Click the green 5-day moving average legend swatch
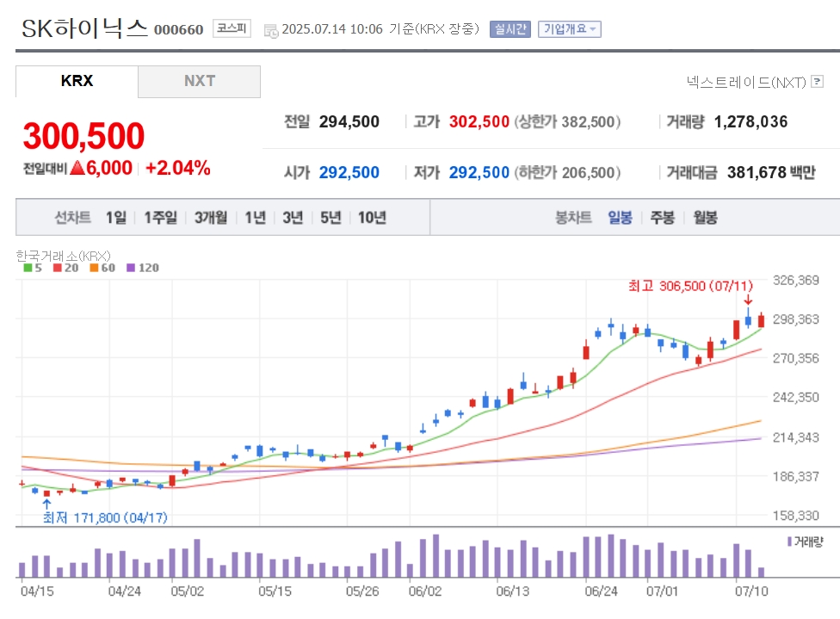Image resolution: width=840 pixels, height=619 pixels. click(x=28, y=268)
